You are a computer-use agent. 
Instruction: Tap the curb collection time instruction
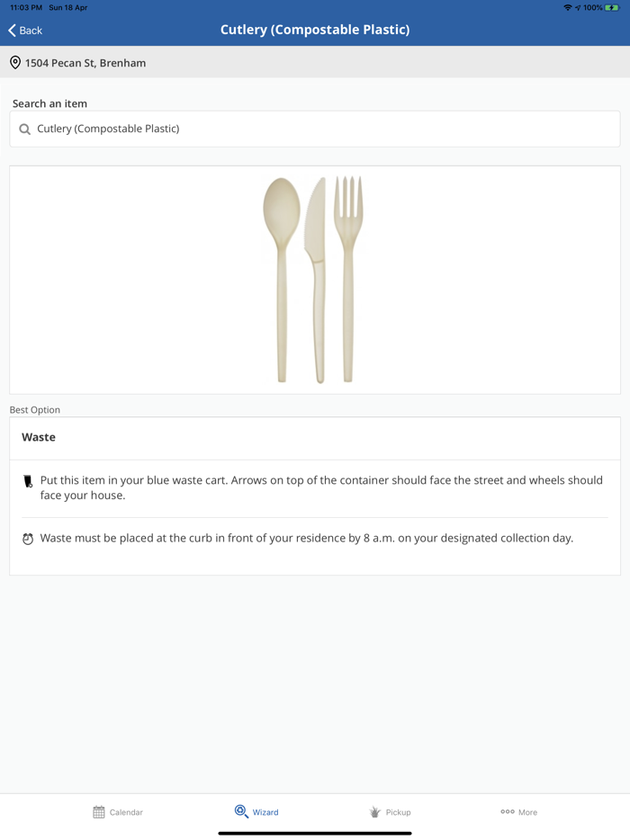tap(307, 539)
